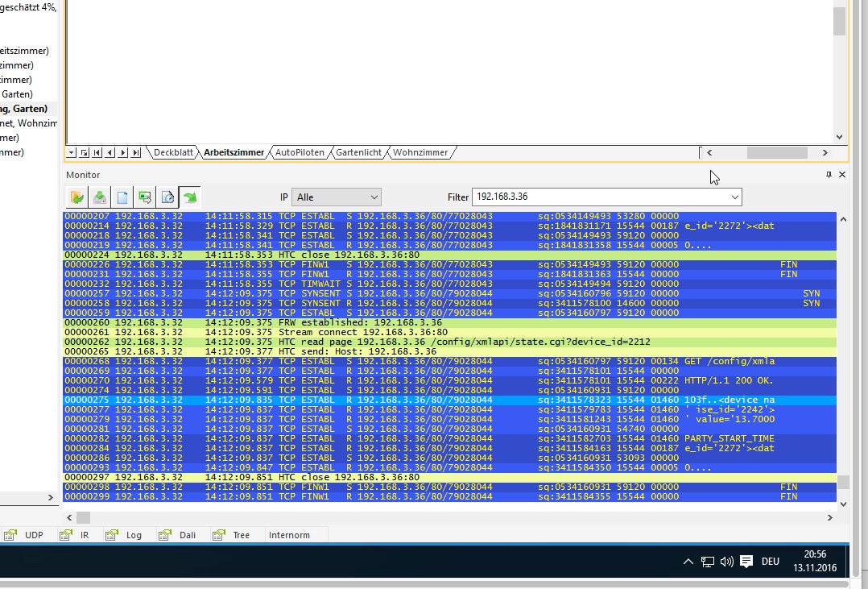The image size is (868, 589).
Task: Jump to last sheet tab with navigation arrow
Action: pyautogui.click(x=136, y=152)
